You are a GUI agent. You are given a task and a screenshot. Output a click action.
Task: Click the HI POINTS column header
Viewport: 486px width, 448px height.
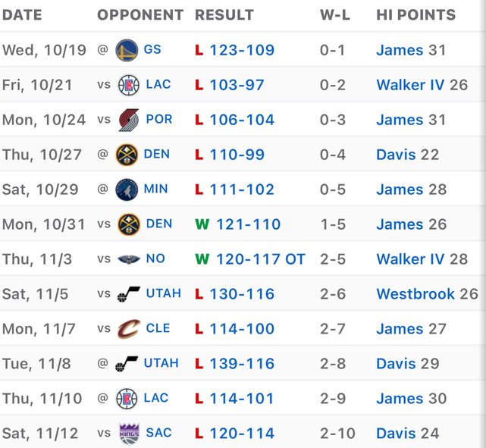point(415,15)
